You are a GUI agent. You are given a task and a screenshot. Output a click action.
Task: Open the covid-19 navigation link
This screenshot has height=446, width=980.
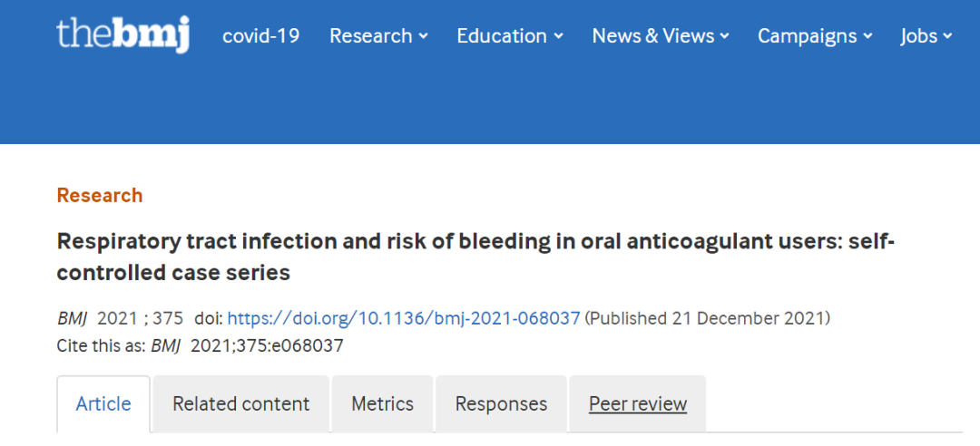[x=261, y=36]
